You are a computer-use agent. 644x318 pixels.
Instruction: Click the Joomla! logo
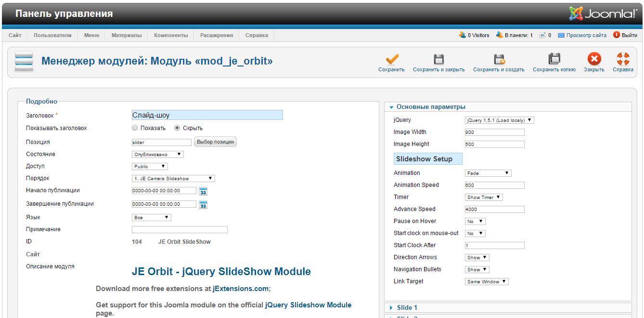(x=603, y=13)
